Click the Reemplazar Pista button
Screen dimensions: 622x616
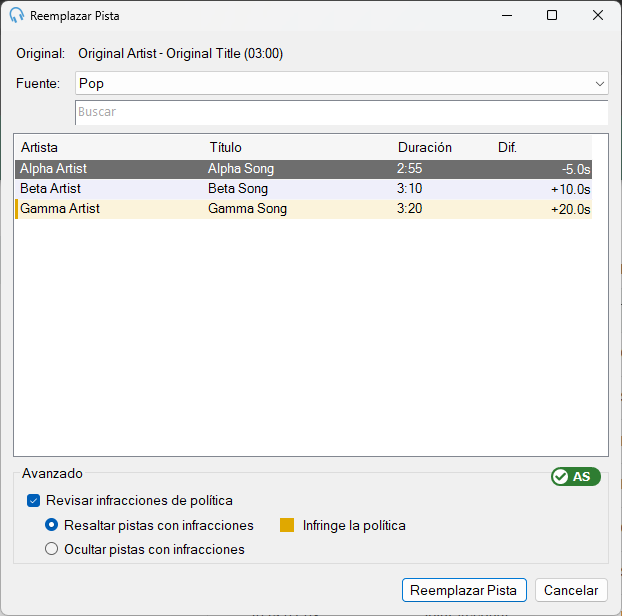(464, 590)
